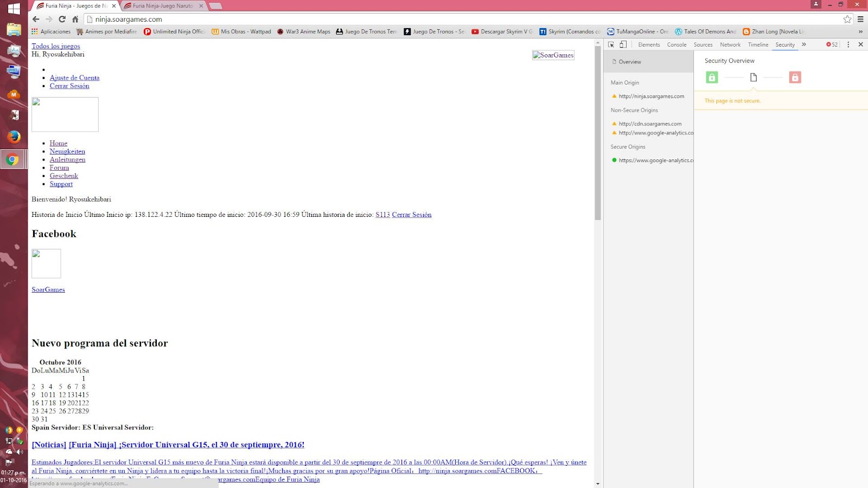Open TuMangaOnline bookmark
Image resolution: width=868 pixels, height=488 pixels.
coord(637,31)
